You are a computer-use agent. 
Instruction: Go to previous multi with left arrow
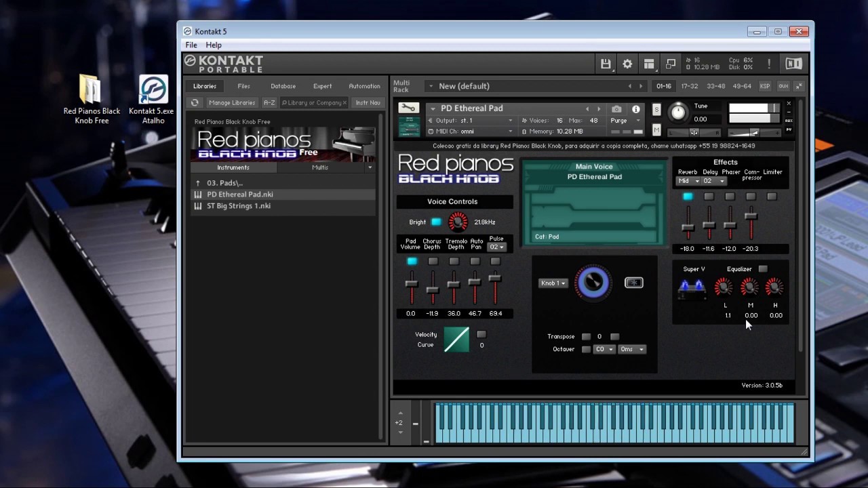629,86
